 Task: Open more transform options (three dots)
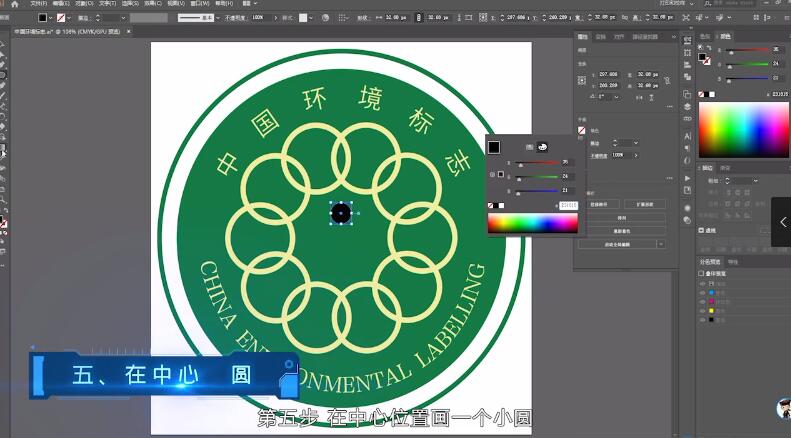click(x=669, y=106)
